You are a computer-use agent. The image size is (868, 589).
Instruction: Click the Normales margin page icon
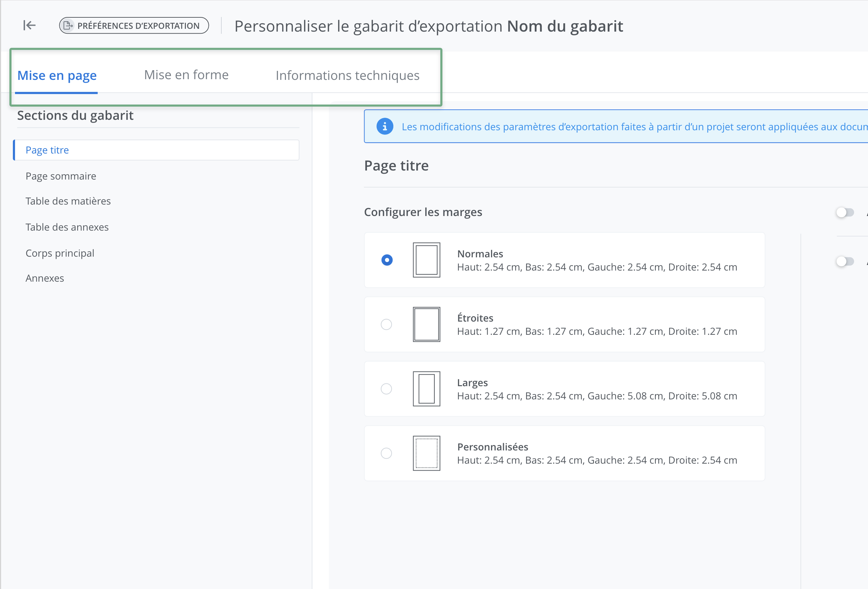tap(426, 260)
